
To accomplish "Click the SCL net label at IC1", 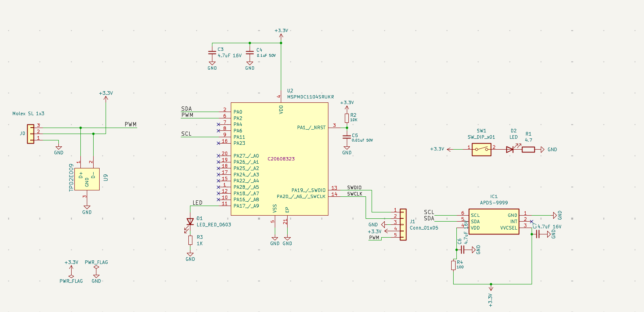I will [x=429, y=212].
